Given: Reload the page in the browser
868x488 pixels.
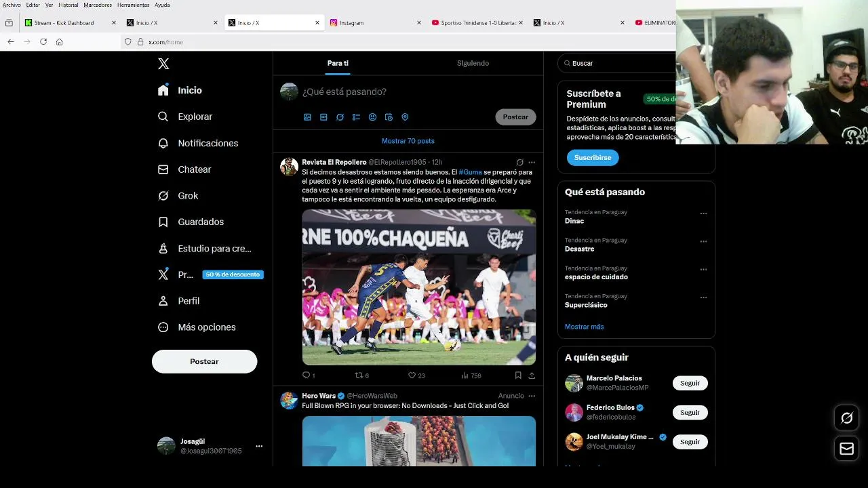Looking at the screenshot, I should coord(43,42).
